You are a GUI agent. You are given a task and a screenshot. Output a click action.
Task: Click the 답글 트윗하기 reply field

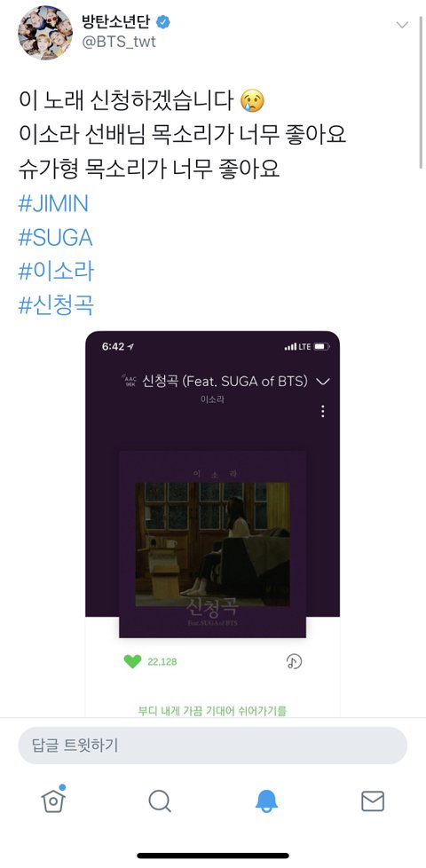point(212,746)
